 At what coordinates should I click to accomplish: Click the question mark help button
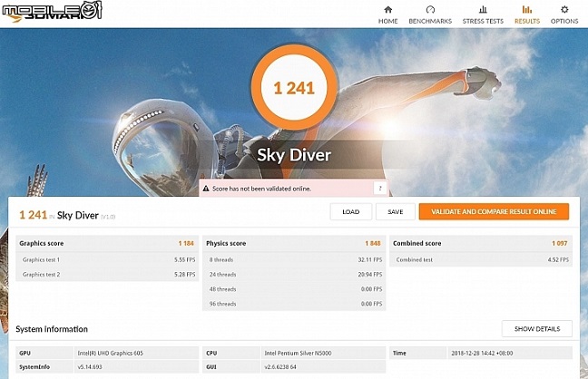(380, 189)
